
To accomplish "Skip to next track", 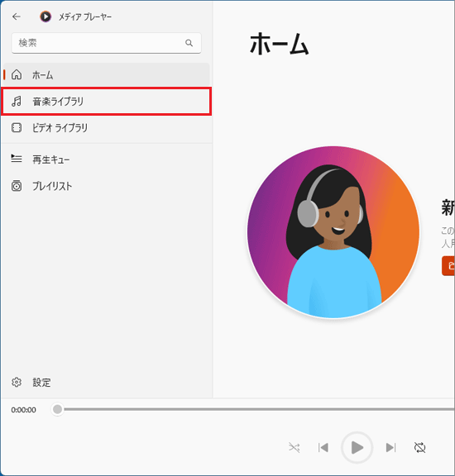I will click(390, 447).
